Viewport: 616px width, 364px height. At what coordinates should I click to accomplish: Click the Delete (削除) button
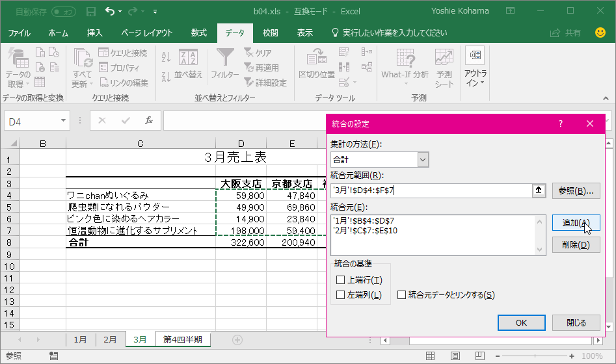576,245
